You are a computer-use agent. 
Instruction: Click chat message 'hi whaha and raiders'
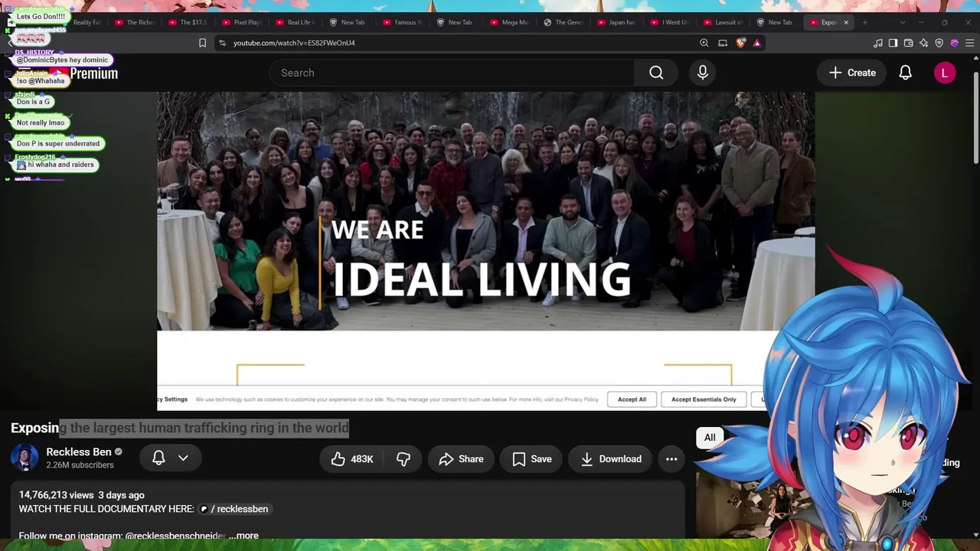click(x=56, y=165)
